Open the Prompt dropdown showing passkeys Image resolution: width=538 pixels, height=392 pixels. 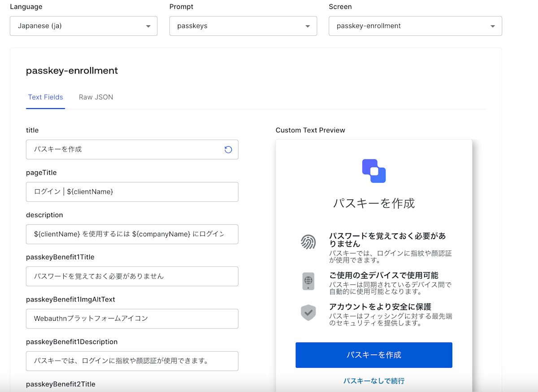tap(243, 26)
